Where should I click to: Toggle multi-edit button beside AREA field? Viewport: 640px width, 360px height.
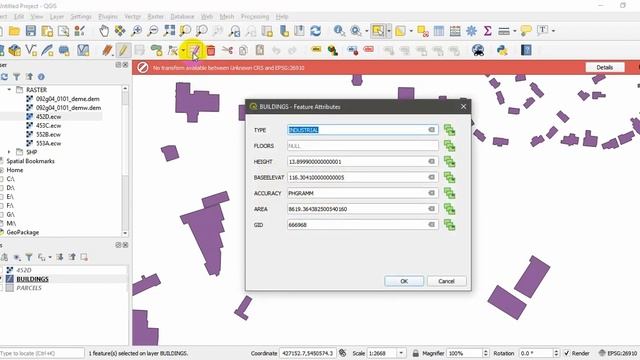point(449,209)
